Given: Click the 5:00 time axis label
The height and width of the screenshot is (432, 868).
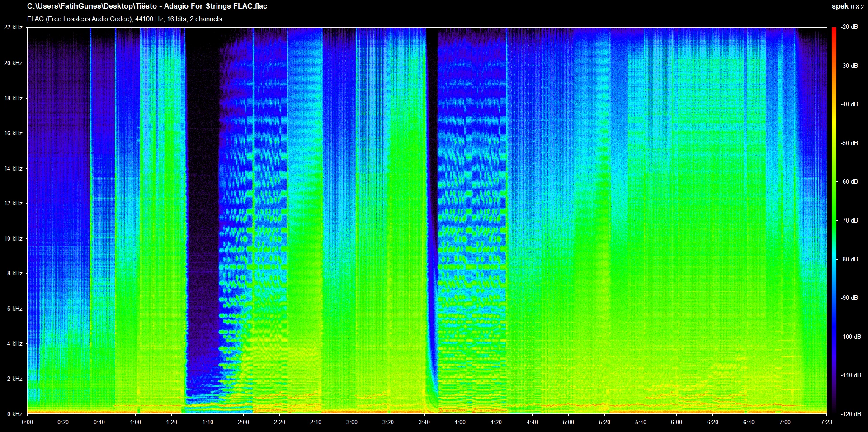Looking at the screenshot, I should pyautogui.click(x=568, y=423).
